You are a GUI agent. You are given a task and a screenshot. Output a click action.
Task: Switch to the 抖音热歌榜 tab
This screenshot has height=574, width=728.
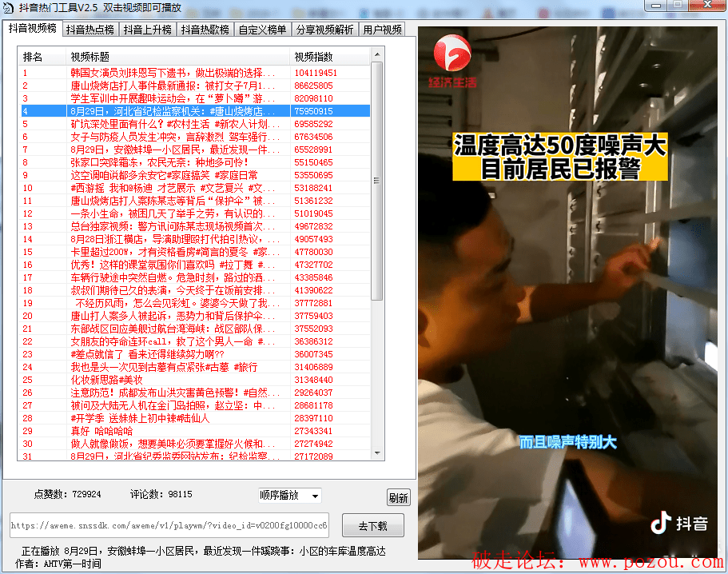tap(205, 30)
